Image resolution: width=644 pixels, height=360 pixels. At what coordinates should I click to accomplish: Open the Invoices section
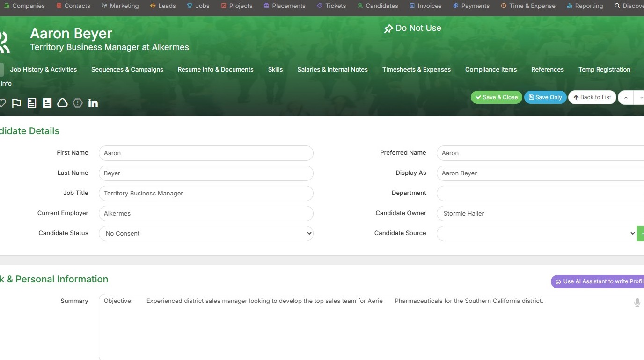[425, 6]
